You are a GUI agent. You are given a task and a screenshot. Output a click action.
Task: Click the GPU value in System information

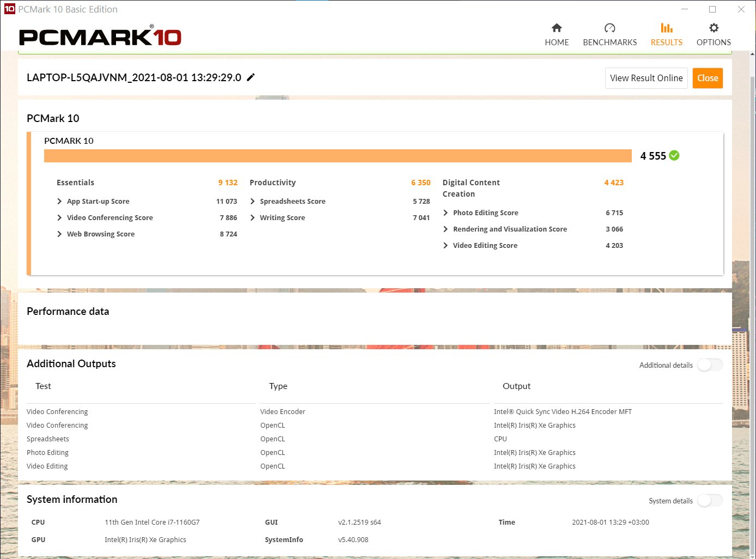coord(145,540)
